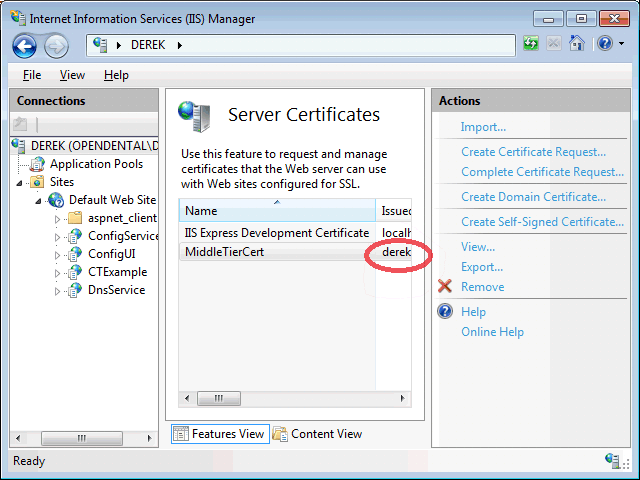Expand the ConfigUI application node
The image size is (640, 480).
click(58, 255)
